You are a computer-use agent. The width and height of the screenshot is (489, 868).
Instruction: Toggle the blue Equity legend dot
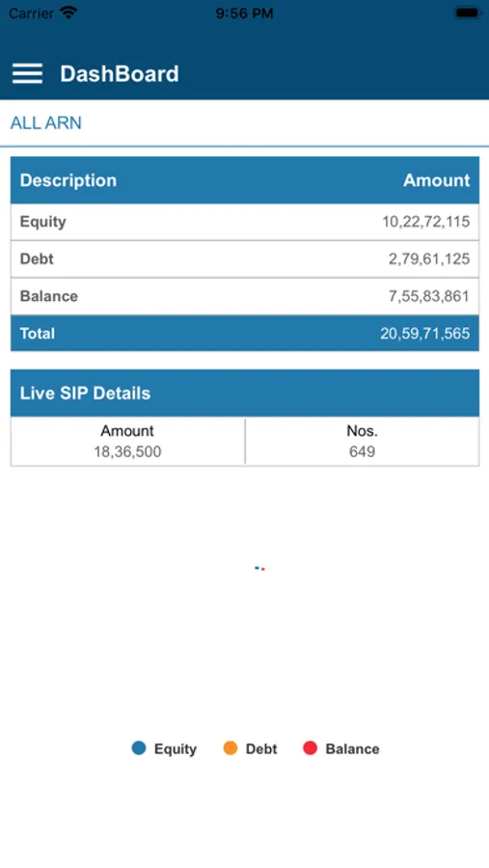139,748
